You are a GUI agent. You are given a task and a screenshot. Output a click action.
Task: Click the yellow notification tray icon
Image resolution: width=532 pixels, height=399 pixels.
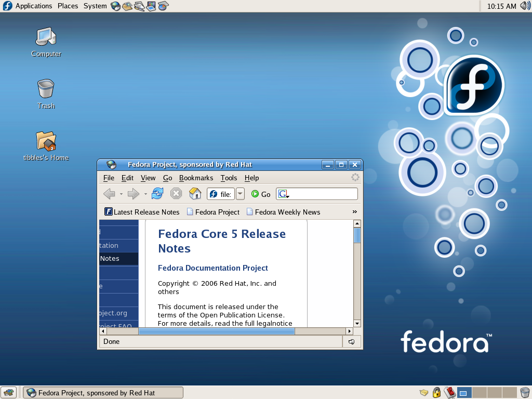pyautogui.click(x=424, y=393)
